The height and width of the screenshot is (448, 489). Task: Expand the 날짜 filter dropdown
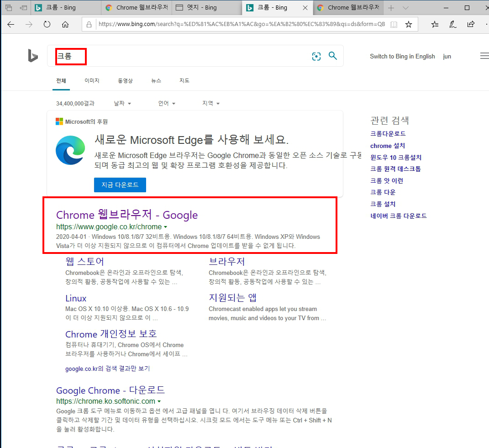point(122,103)
